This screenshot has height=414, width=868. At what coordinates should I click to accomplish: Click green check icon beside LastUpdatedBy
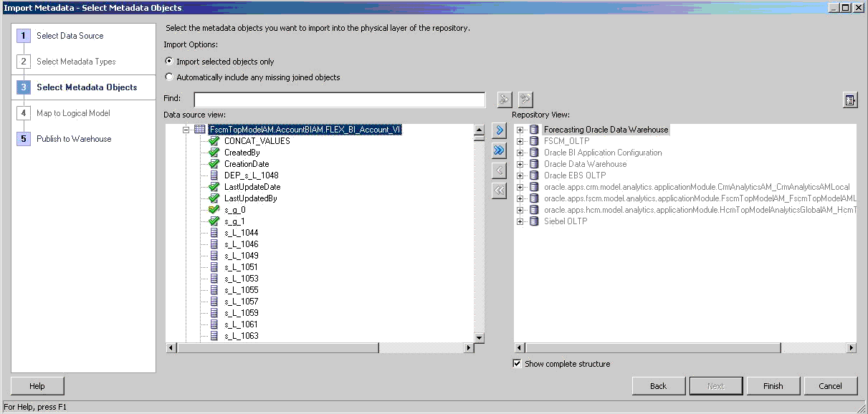tap(214, 198)
